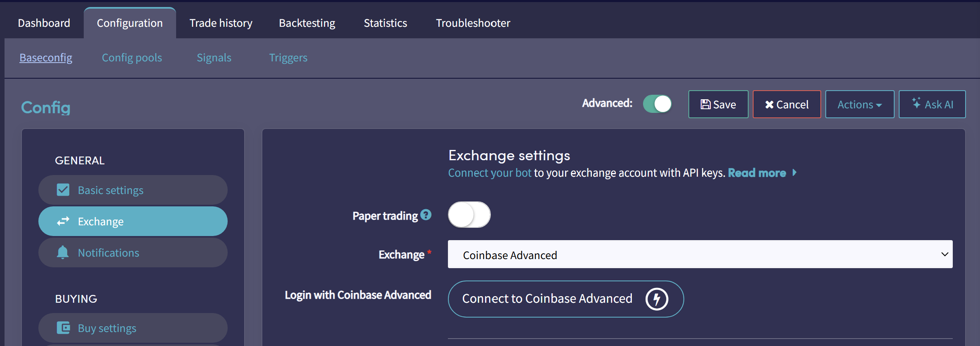Click the lightning bolt icon in Connect button
The image size is (980, 346).
click(657, 299)
